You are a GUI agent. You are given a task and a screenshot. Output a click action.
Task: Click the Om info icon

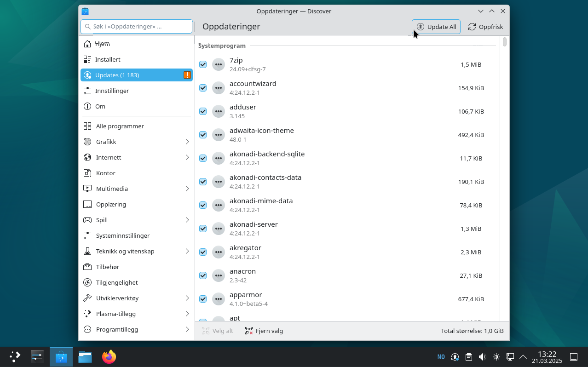[87, 106]
